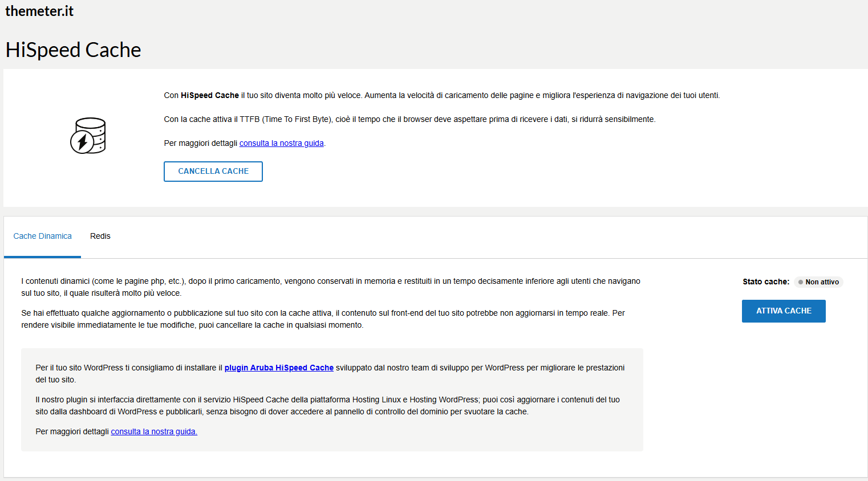Click the CANCELLA CACHE button

(213, 172)
